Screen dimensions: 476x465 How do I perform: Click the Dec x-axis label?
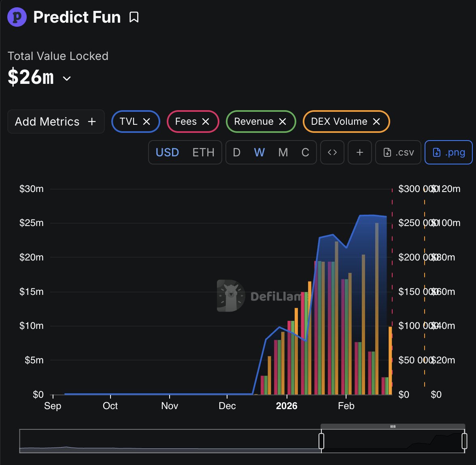click(x=227, y=406)
